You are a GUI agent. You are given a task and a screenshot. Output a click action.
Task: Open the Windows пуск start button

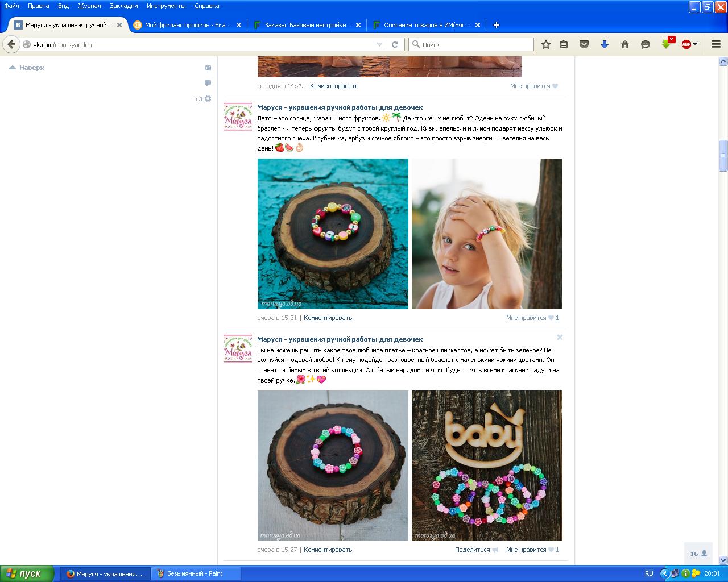pyautogui.click(x=27, y=573)
